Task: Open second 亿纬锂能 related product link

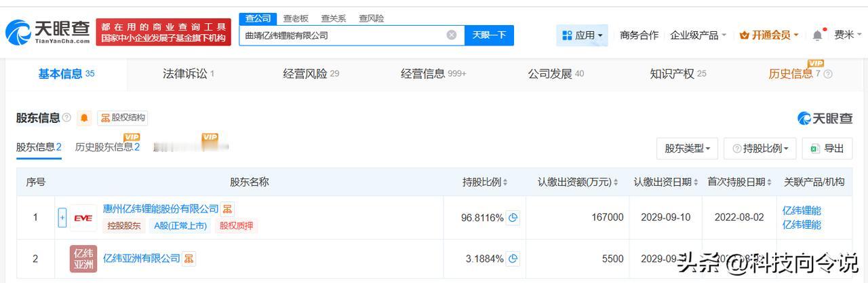Action: pos(802,225)
